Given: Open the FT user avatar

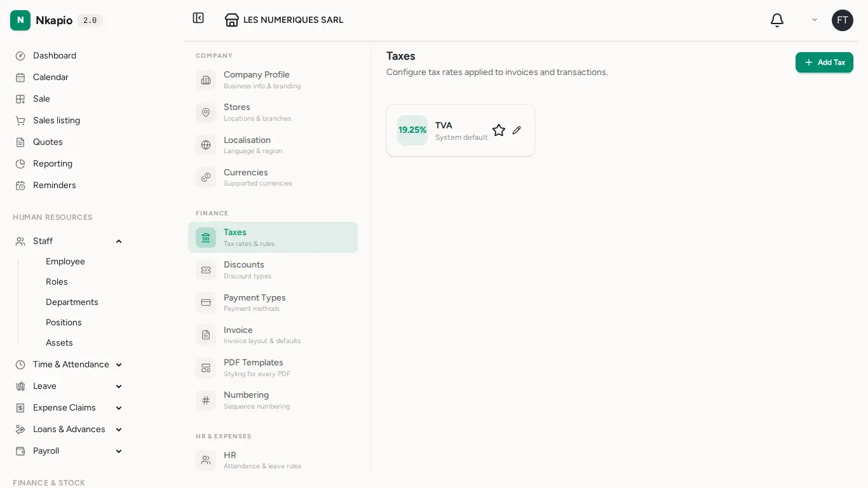Looking at the screenshot, I should [843, 20].
